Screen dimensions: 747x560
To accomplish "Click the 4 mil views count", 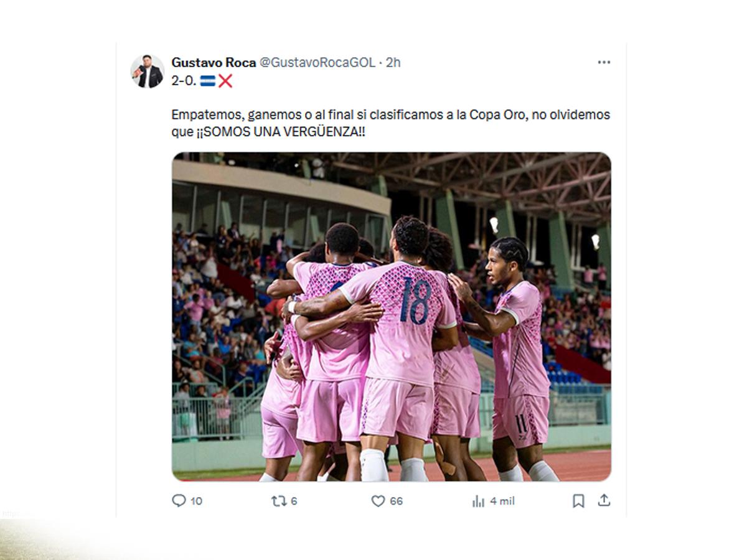I will [502, 501].
